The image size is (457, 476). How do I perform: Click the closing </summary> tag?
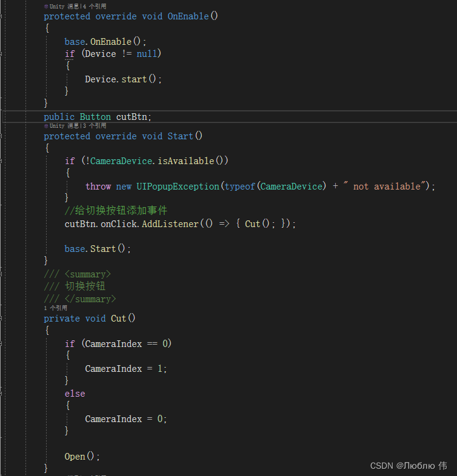coord(90,299)
